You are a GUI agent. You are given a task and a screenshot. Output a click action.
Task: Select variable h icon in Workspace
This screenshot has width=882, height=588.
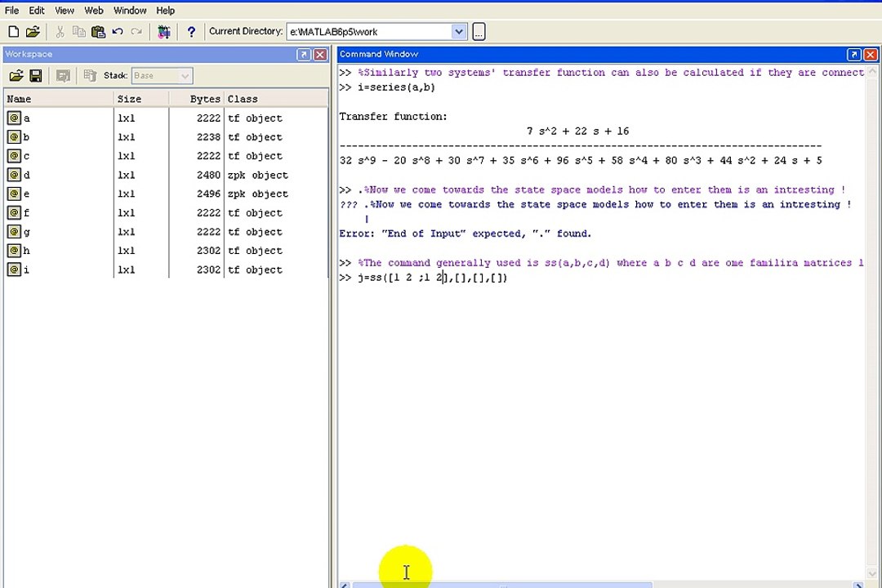coord(14,251)
